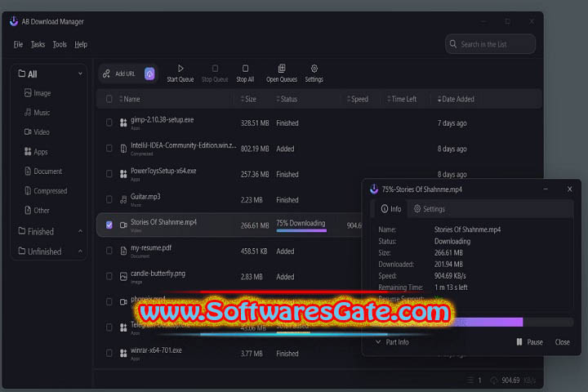Click the 904.69 KB/s status bar speed
Image resolution: width=588 pixels, height=392 pixels.
click(514, 381)
